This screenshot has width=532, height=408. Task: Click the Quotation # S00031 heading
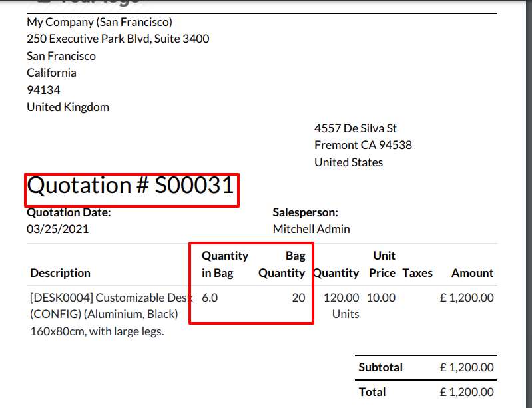[131, 186]
